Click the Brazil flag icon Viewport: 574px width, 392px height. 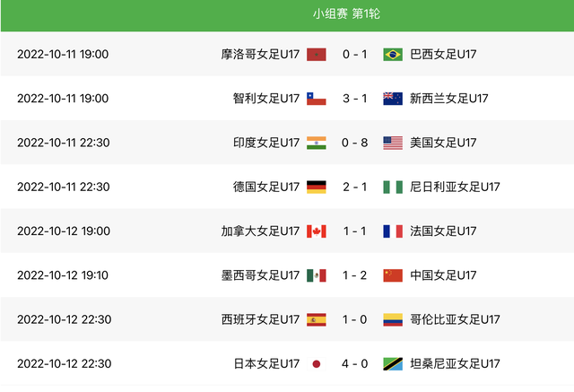(393, 55)
